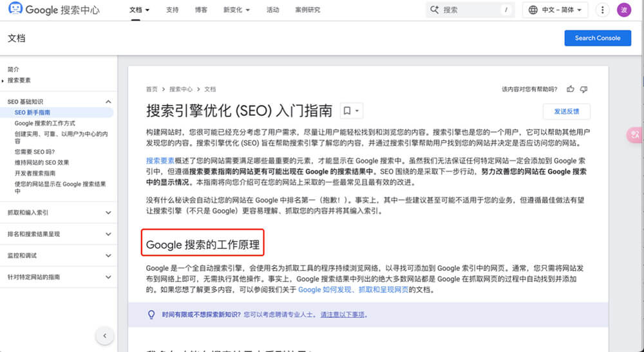Click the globe language icon
Image resolution: width=644 pixels, height=352 pixels.
tap(533, 10)
